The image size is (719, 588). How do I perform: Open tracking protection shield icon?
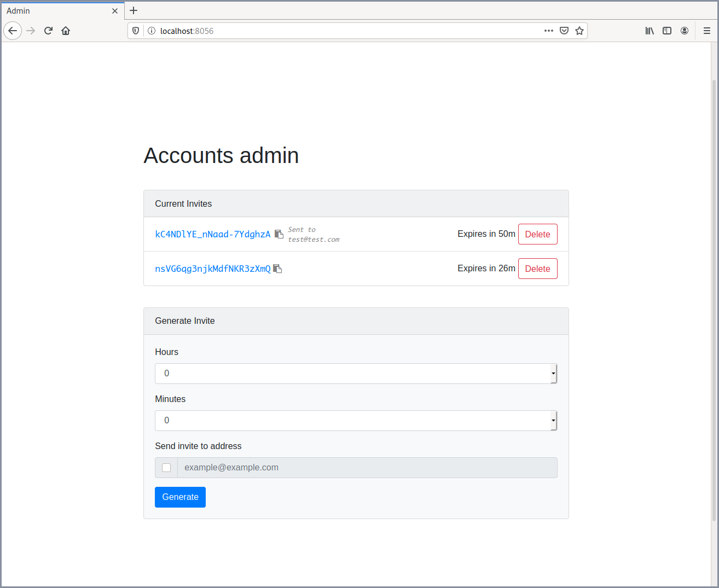click(x=136, y=31)
